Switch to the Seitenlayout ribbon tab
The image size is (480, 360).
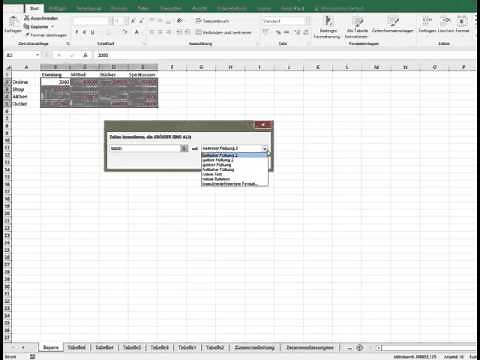pyautogui.click(x=88, y=8)
